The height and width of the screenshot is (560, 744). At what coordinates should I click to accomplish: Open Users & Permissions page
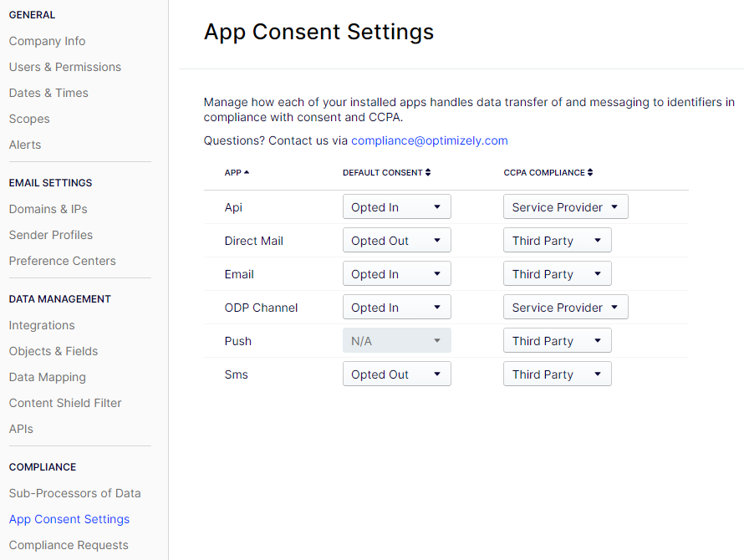65,67
